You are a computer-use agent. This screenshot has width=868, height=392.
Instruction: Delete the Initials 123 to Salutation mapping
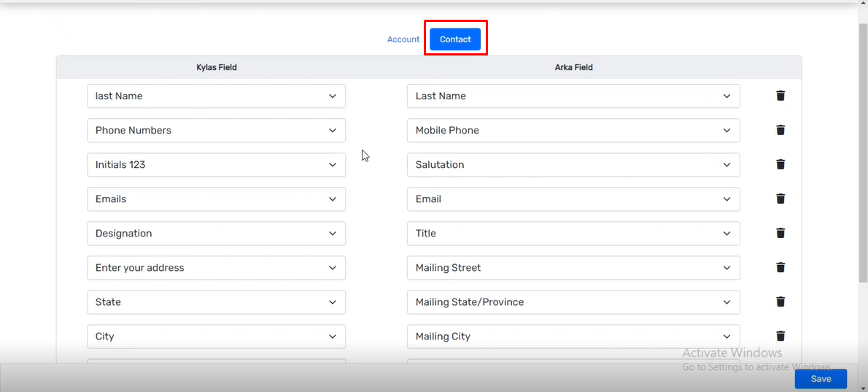click(x=780, y=164)
